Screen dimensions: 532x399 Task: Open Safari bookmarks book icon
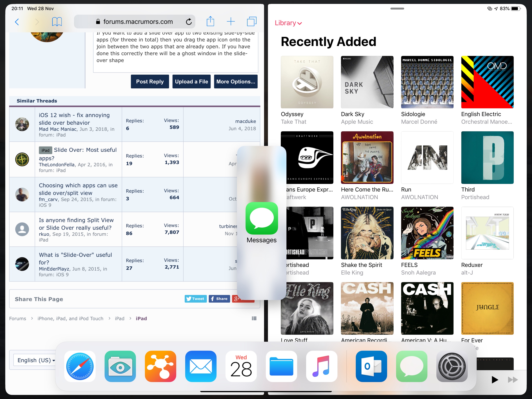click(57, 22)
